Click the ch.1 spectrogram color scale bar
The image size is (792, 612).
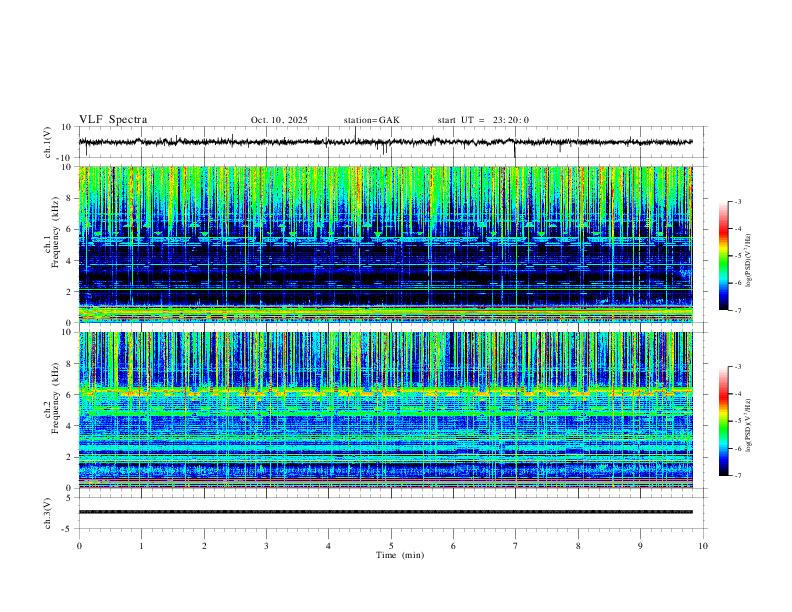(723, 256)
